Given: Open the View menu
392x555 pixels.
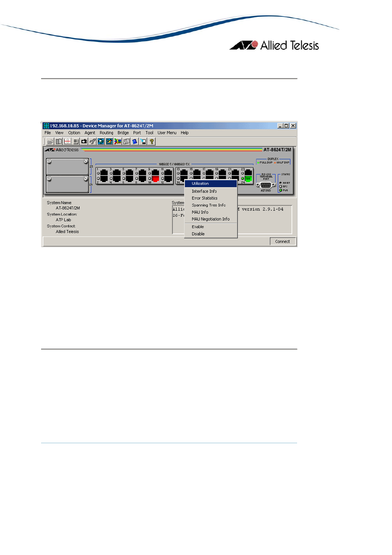Looking at the screenshot, I should [x=59, y=133].
